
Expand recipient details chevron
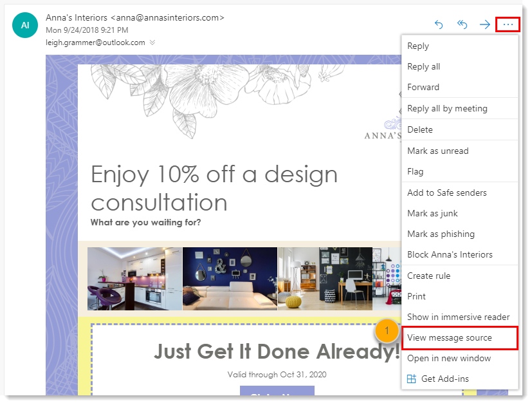click(152, 42)
